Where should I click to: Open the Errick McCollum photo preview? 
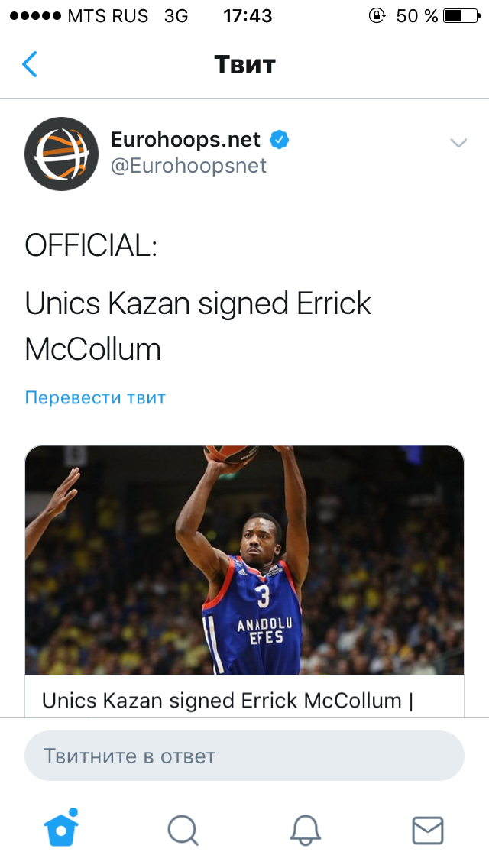[244, 559]
